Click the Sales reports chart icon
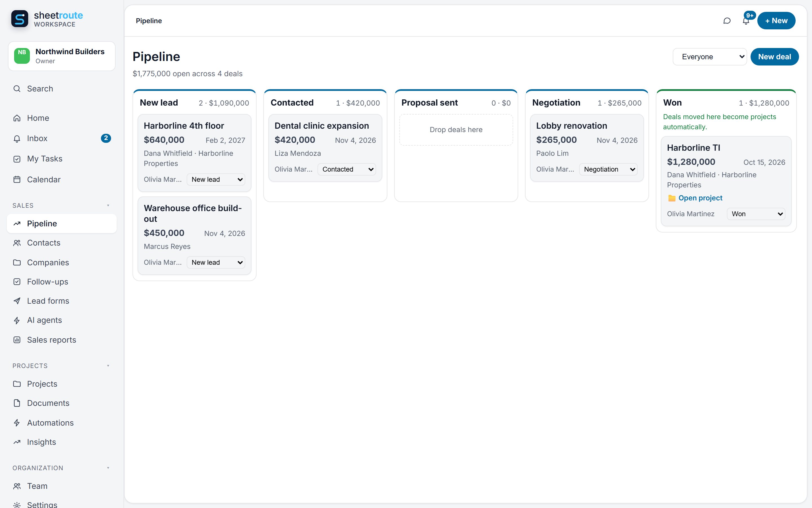 tap(17, 340)
